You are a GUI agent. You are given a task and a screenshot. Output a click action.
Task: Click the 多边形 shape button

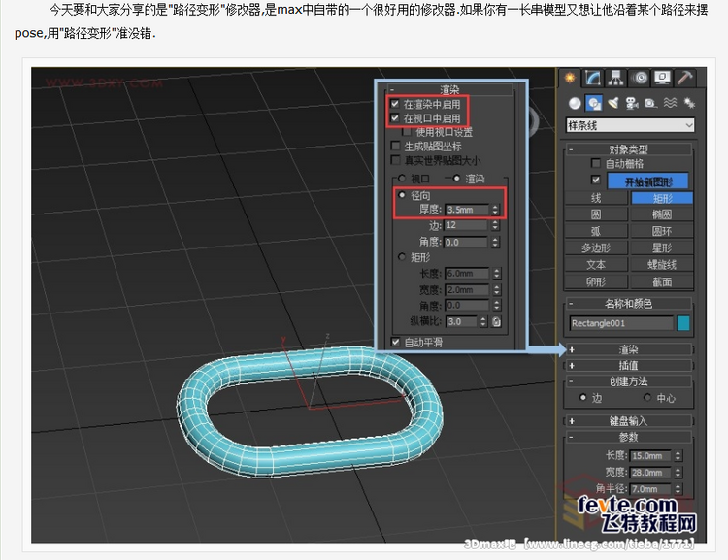596,247
